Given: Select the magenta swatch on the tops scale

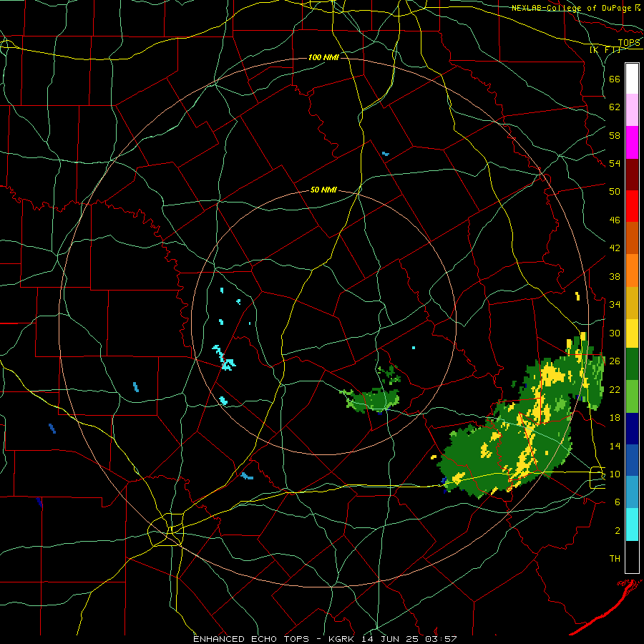Looking at the screenshot, I should click(x=632, y=142).
